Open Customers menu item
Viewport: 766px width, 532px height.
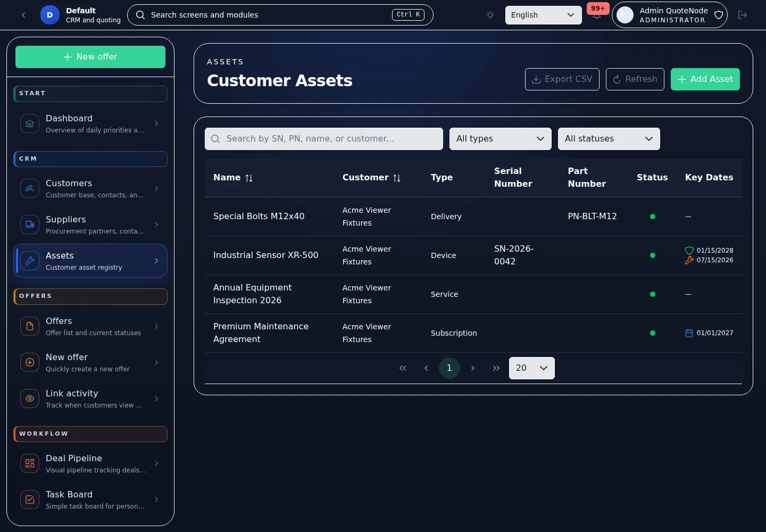click(x=90, y=188)
